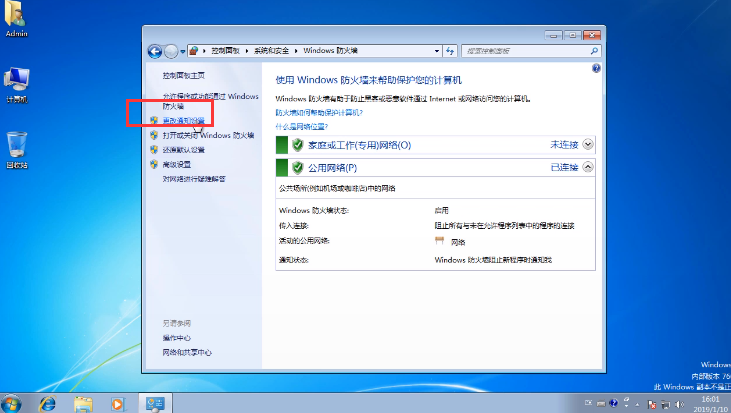731x413 pixels.
Task: Click the CH input language indicator in tray
Action: [589, 403]
